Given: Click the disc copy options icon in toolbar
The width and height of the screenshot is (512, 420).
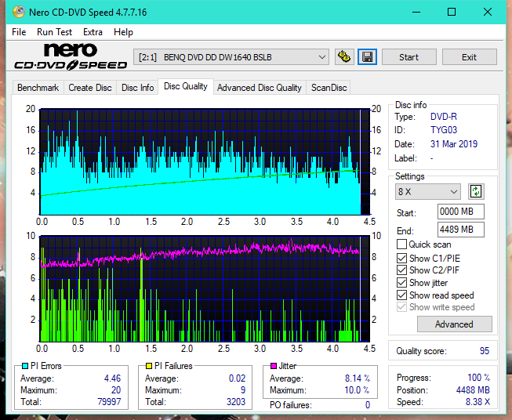Looking at the screenshot, I should pyautogui.click(x=343, y=57).
